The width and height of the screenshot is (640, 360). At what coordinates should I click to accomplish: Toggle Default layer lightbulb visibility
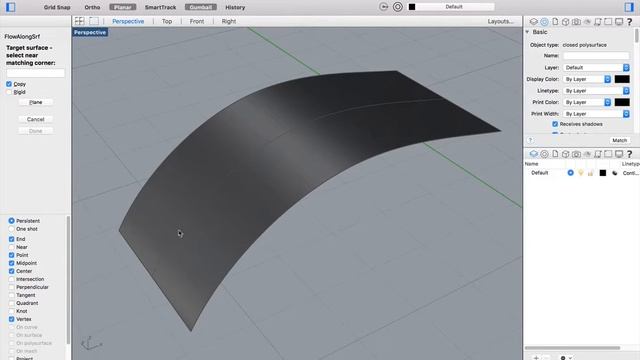coord(581,173)
